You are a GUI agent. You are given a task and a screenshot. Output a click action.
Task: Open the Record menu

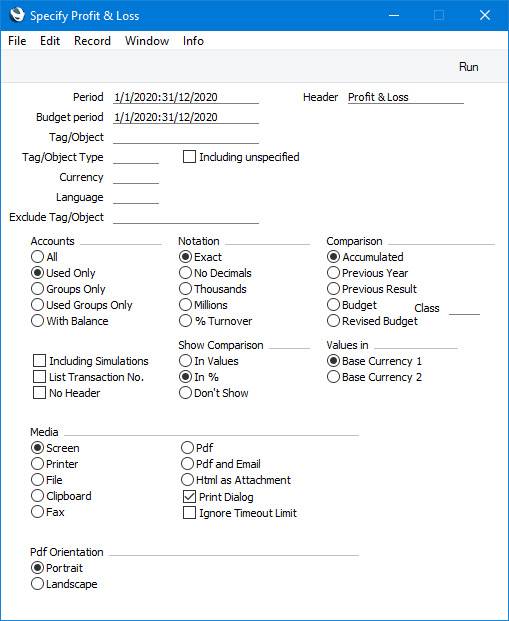point(92,41)
